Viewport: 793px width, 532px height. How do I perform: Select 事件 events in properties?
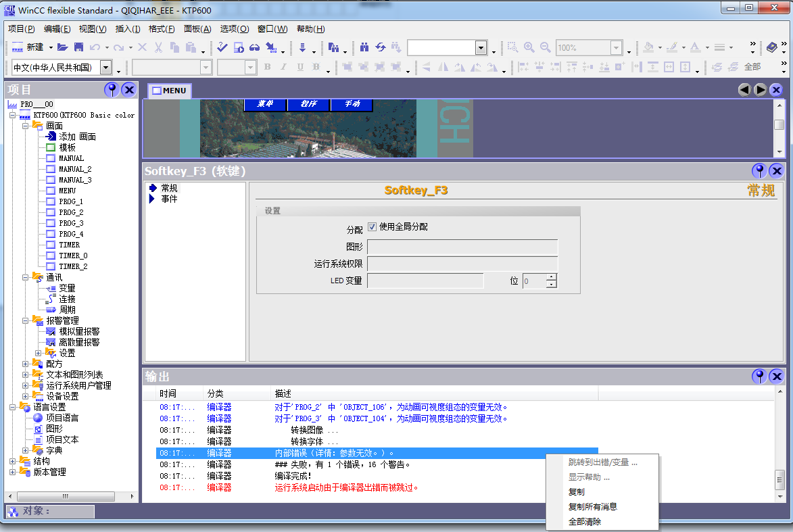[169, 199]
